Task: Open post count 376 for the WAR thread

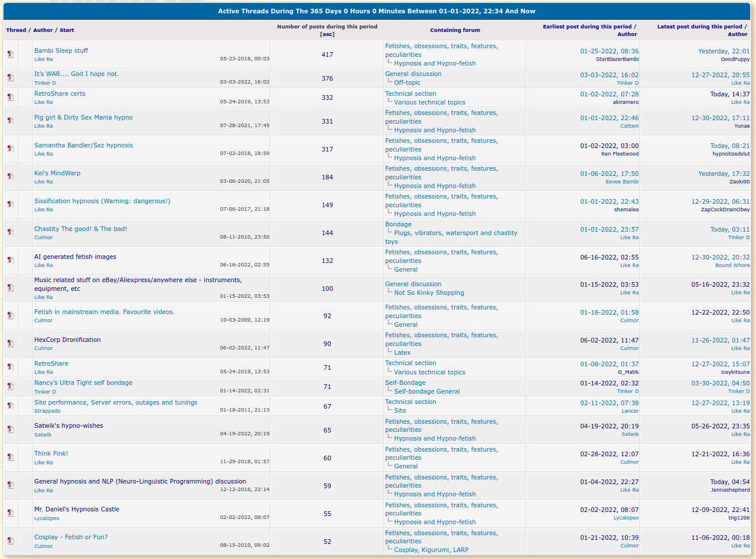Action: coord(327,78)
